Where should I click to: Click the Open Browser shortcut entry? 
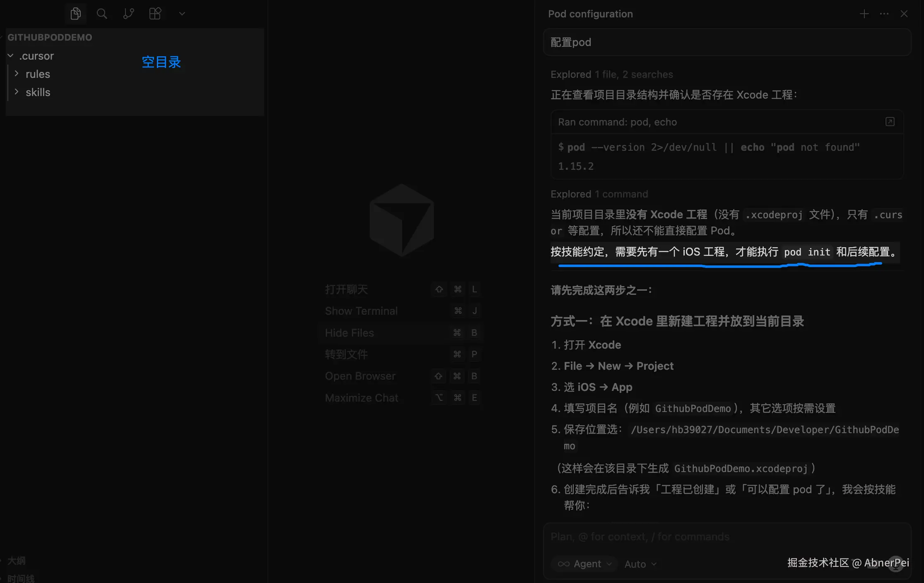(360, 376)
